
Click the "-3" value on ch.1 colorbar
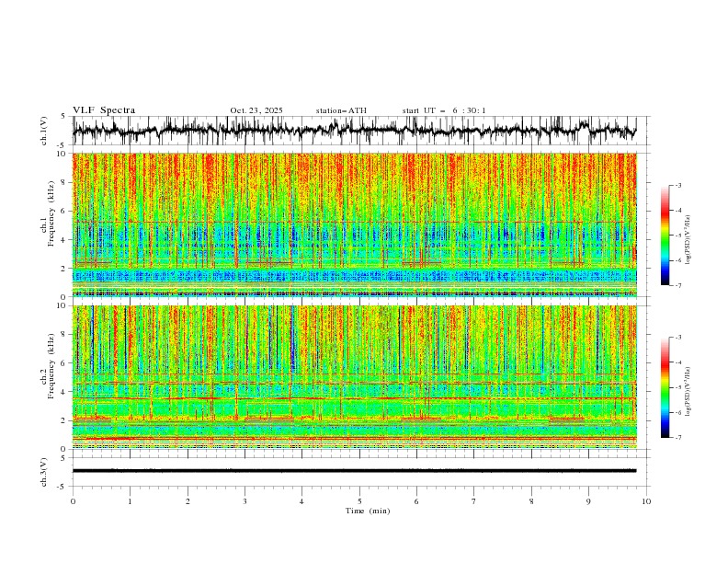click(678, 185)
